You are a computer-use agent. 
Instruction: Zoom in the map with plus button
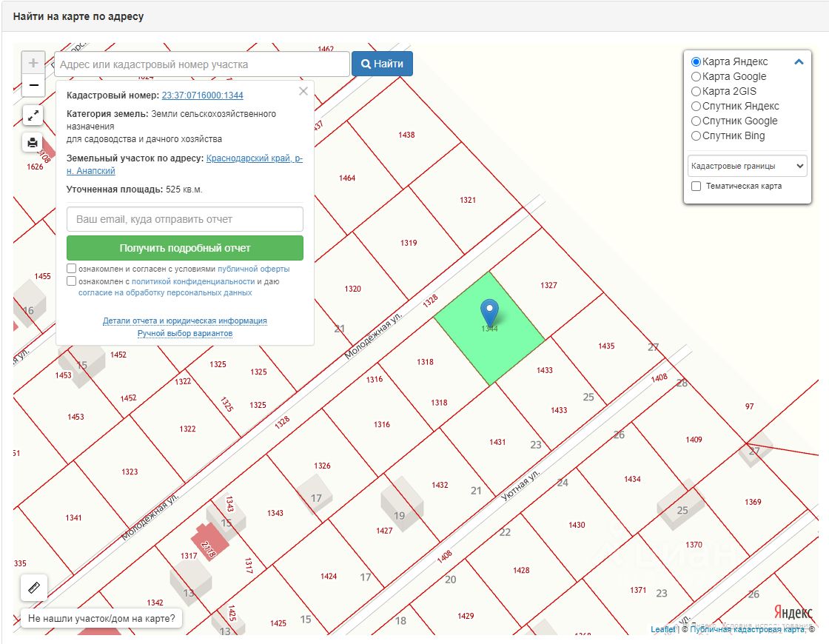click(33, 63)
